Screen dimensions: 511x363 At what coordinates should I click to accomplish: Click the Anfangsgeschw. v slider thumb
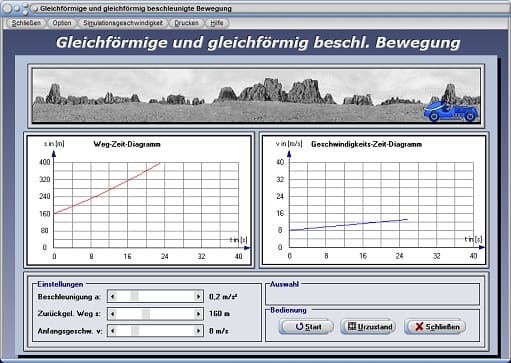pyautogui.click(x=135, y=331)
